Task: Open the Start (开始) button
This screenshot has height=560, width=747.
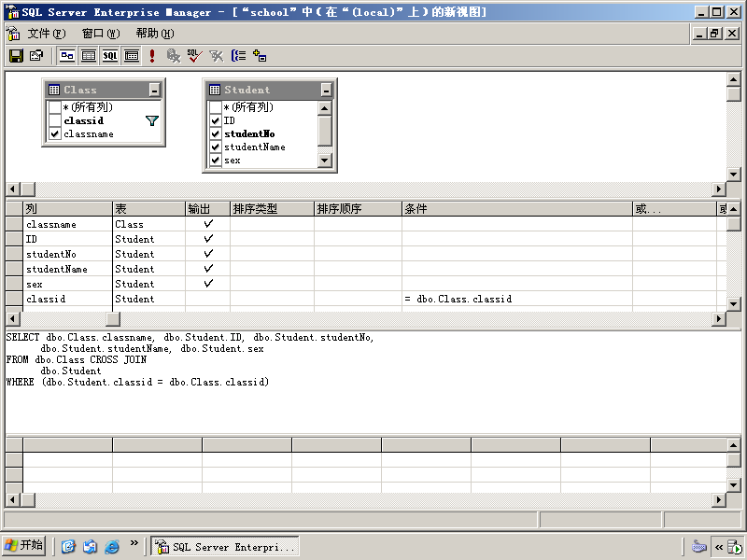Action: coord(24,545)
